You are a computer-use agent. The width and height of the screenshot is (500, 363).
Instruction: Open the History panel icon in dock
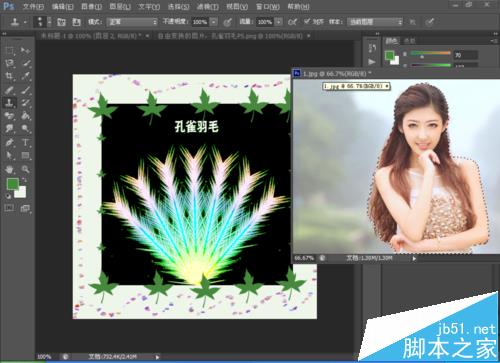(x=372, y=48)
